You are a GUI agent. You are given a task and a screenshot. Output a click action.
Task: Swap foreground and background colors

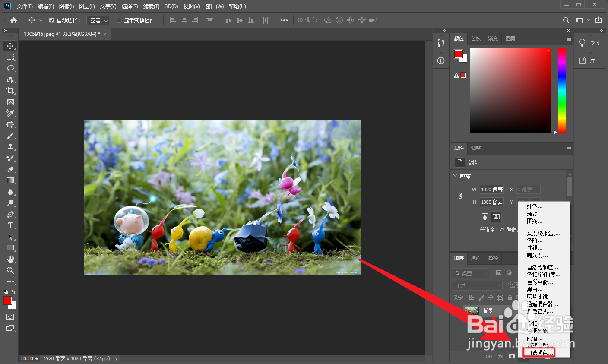coord(14,292)
